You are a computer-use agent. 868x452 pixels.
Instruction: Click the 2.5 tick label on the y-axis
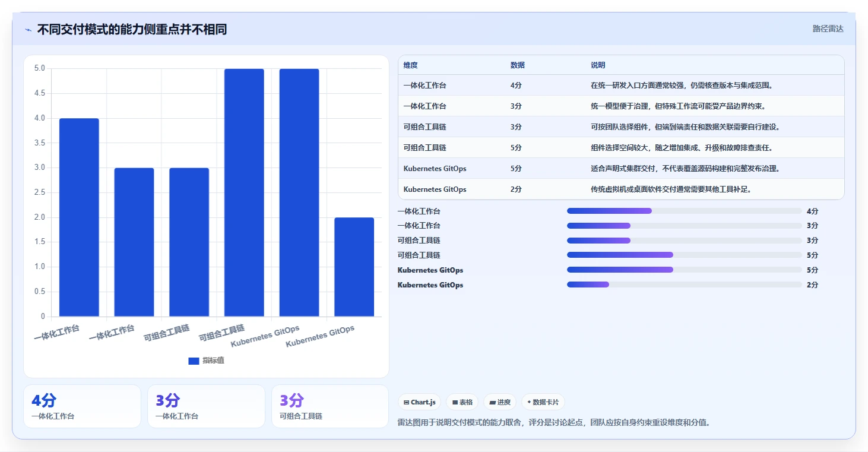(40, 192)
